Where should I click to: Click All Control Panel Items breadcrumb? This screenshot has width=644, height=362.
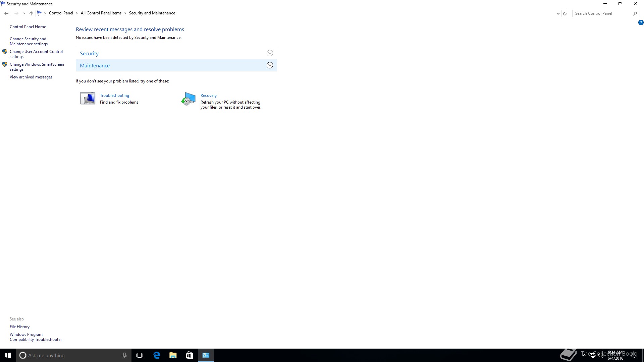pos(101,13)
